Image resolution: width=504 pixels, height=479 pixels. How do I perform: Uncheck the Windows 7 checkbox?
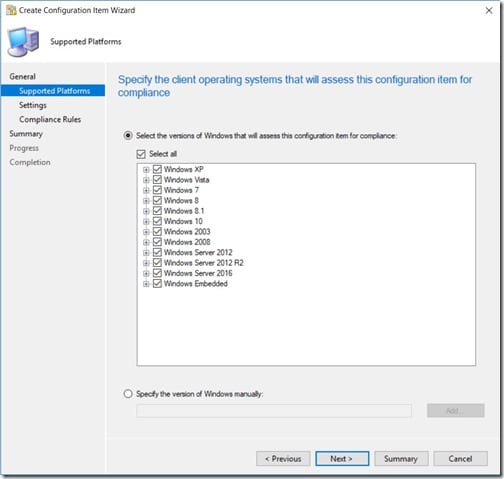157,190
